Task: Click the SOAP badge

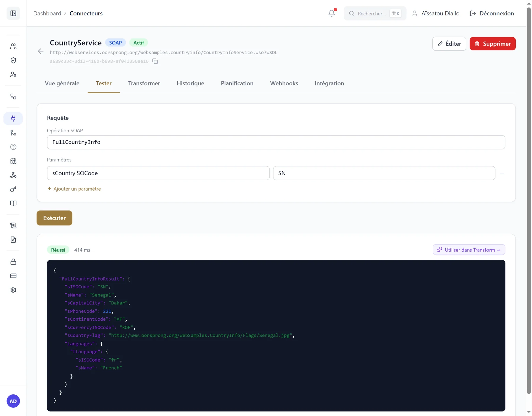Action: [116, 43]
